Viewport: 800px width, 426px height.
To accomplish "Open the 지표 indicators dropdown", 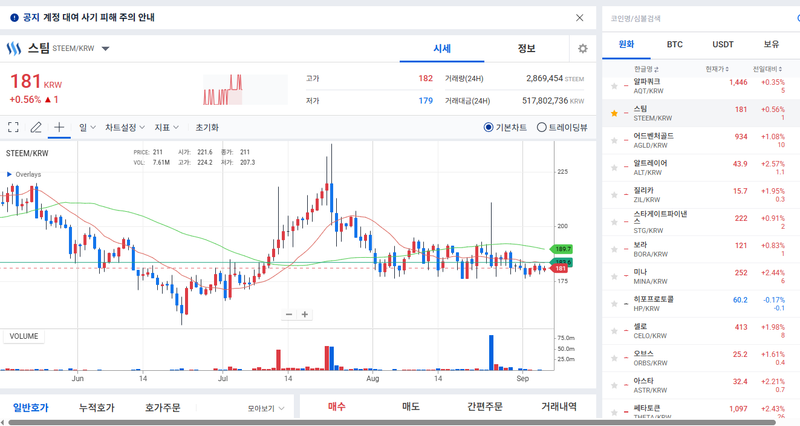I will (x=167, y=128).
